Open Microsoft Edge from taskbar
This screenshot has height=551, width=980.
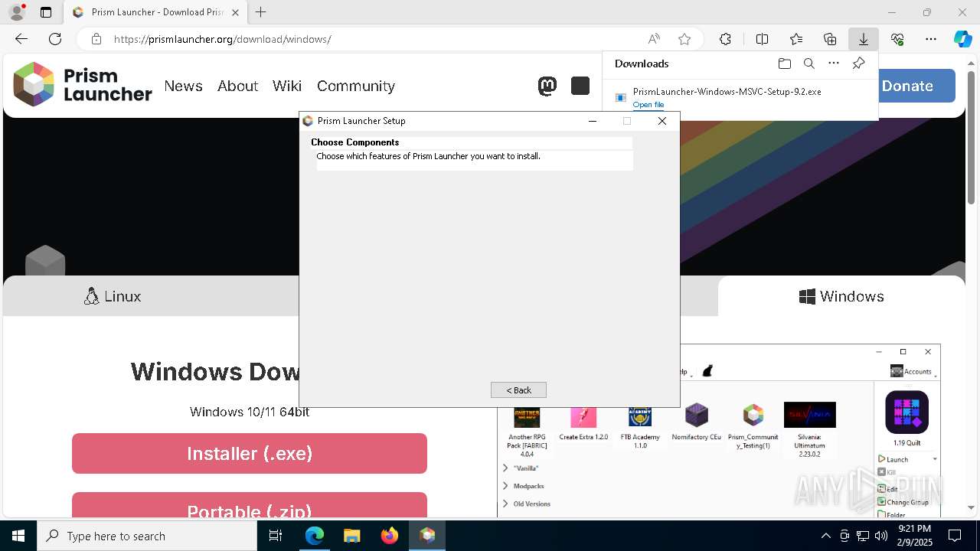pos(315,536)
